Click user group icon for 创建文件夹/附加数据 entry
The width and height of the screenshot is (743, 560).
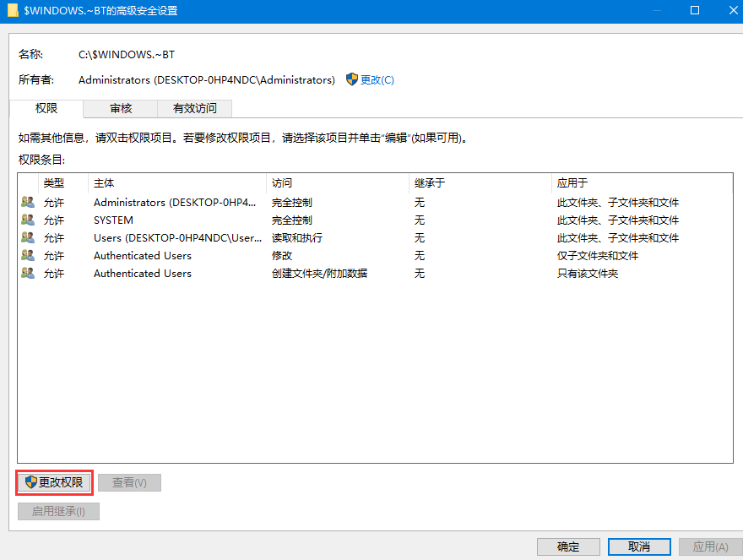point(28,274)
